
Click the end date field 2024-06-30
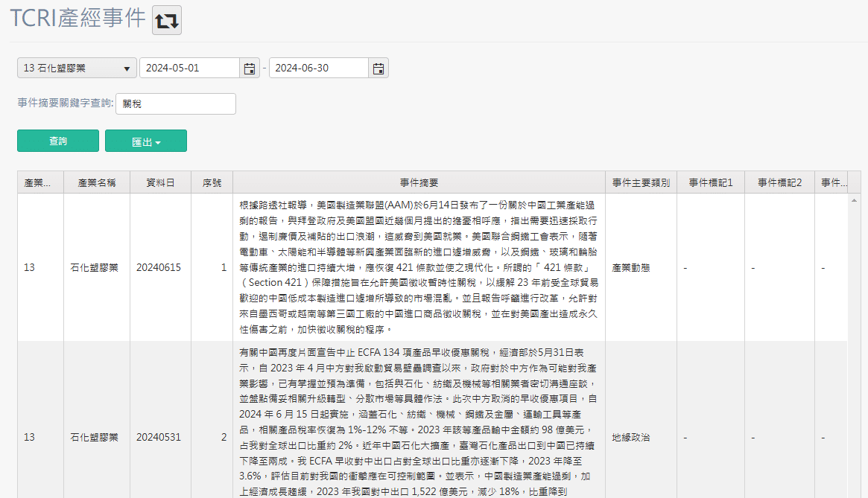pos(319,68)
